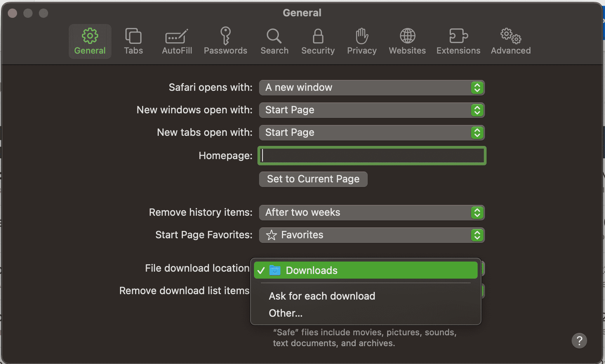Expand the 'New windows open with' dropdown

pos(372,110)
